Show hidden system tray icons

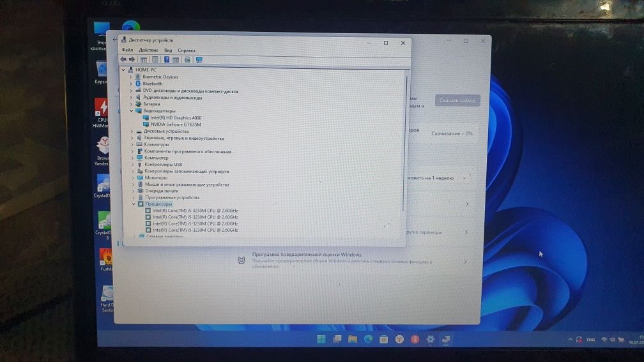(570, 340)
